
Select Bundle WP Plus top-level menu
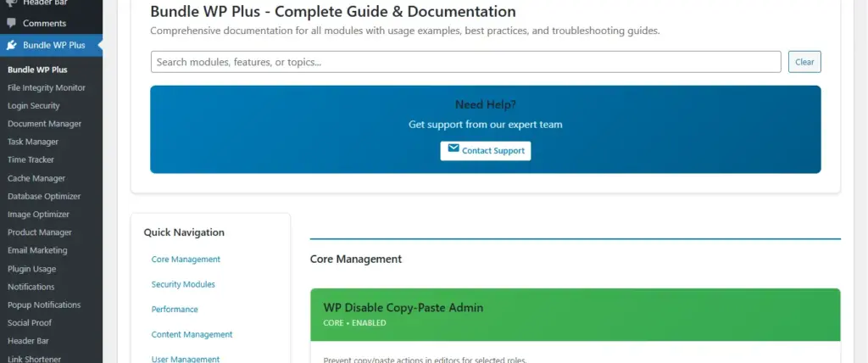51,46
